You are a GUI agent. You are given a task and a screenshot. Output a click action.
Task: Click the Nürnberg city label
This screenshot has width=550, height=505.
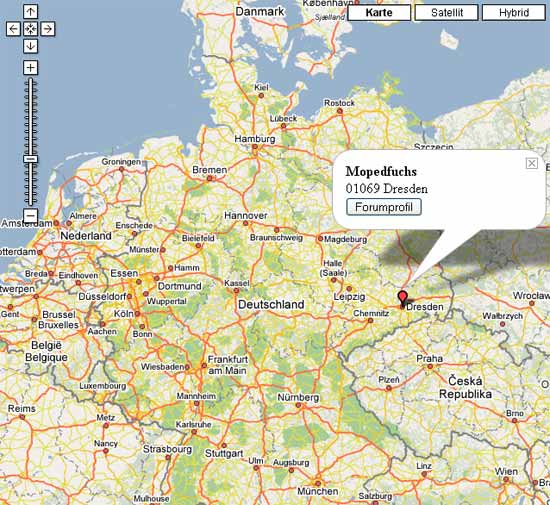click(x=298, y=397)
